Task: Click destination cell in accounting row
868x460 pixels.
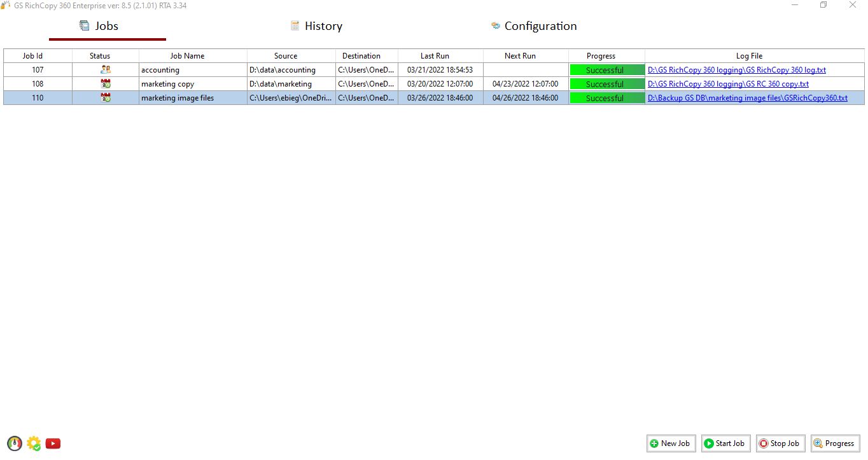Action: point(367,70)
